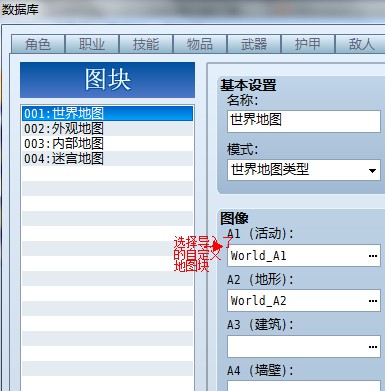Open file picker for A1 (活动) World_A1
Screen dimensions: 385x391
pyautogui.click(x=373, y=256)
